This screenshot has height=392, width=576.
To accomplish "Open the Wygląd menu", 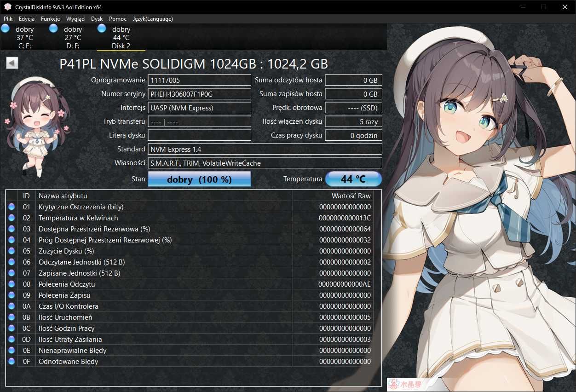I will click(x=75, y=19).
